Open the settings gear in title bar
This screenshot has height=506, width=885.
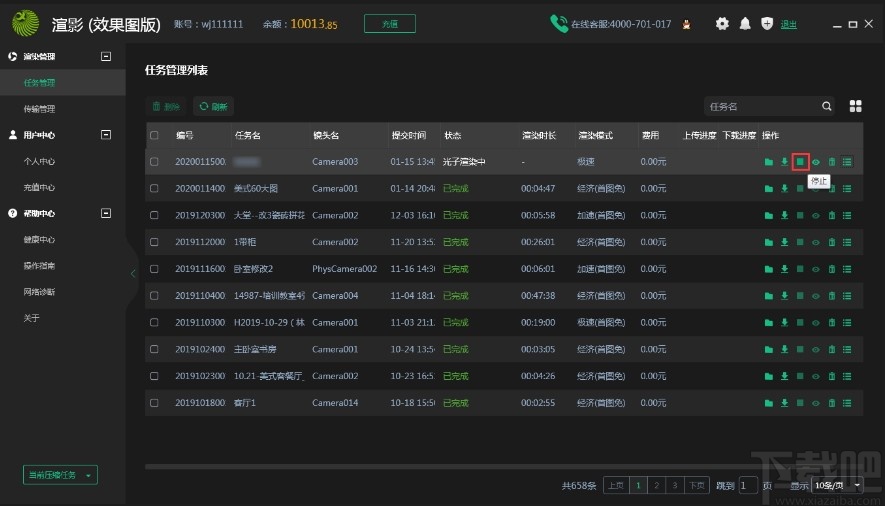722,24
